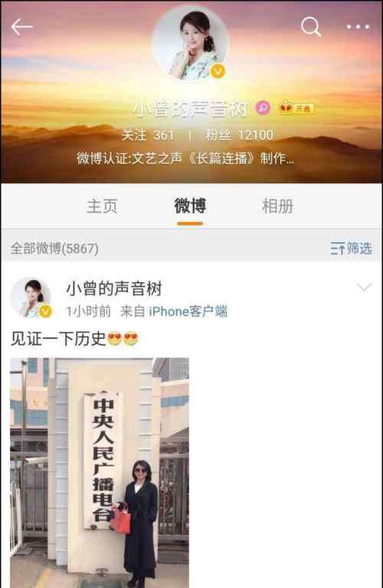Click the iPhone客户端 source link
The height and width of the screenshot is (588, 383).
point(188,312)
